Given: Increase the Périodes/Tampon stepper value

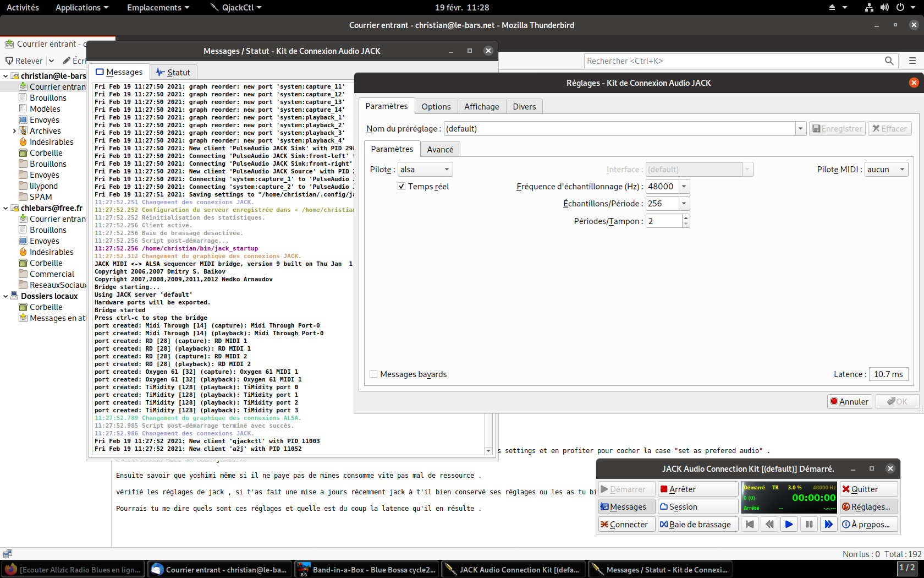Looking at the screenshot, I should (685, 218).
